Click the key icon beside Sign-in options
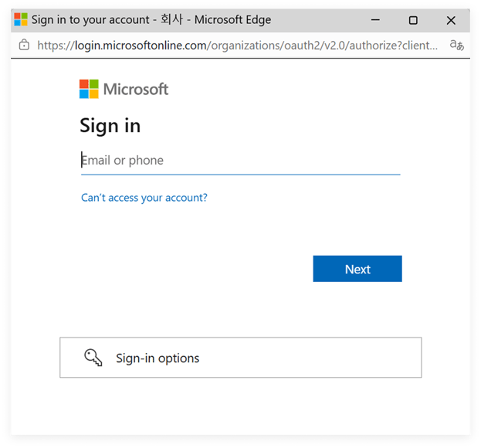 pos(93,358)
